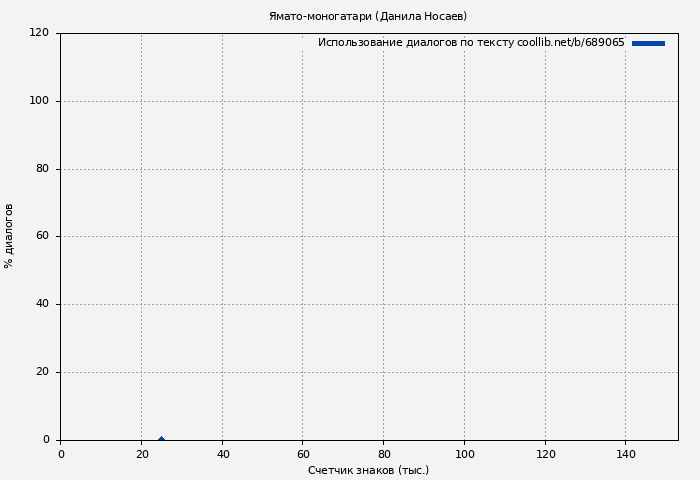Click the blue legend line swatch

tap(648, 43)
